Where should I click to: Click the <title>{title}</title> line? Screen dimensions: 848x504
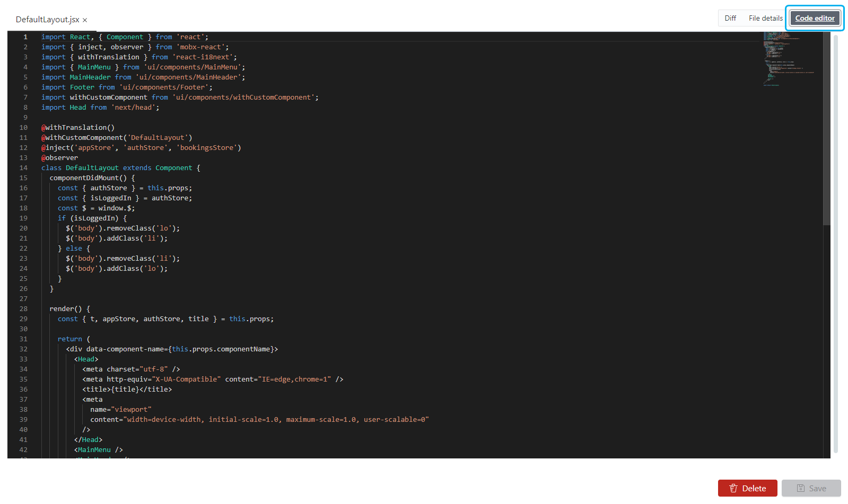127,390
